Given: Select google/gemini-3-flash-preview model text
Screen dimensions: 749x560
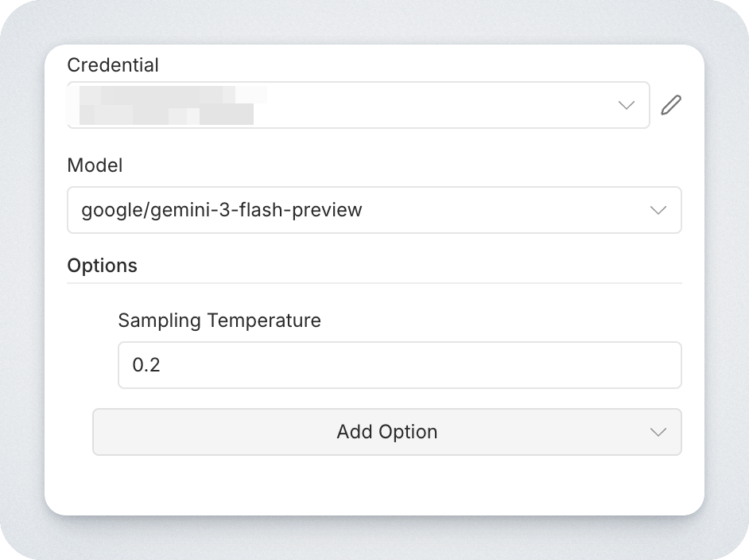Looking at the screenshot, I should 222,210.
